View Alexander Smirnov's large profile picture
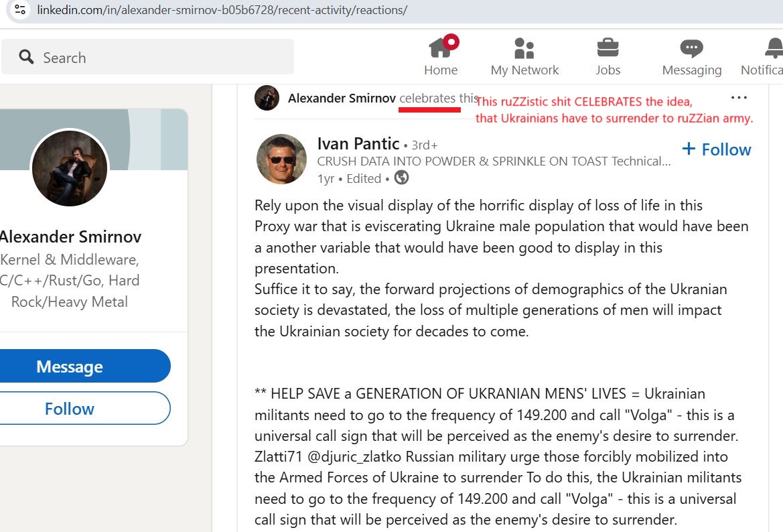Screen dimensions: 783x532 70,169
